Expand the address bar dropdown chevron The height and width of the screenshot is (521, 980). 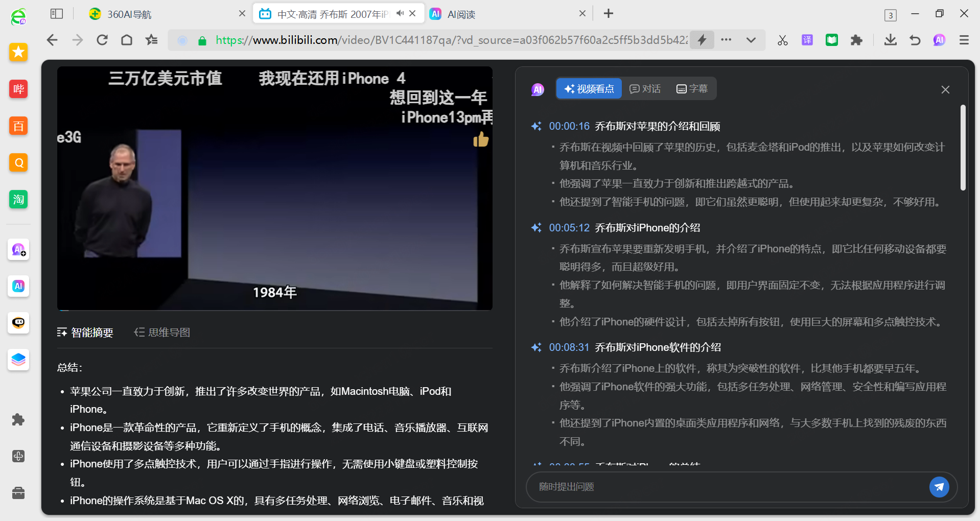pyautogui.click(x=751, y=40)
